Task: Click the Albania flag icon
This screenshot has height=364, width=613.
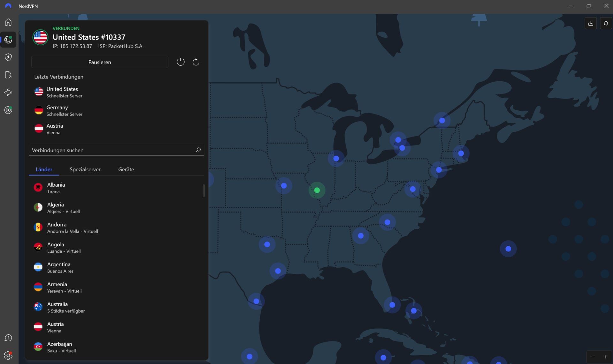Action: click(38, 188)
